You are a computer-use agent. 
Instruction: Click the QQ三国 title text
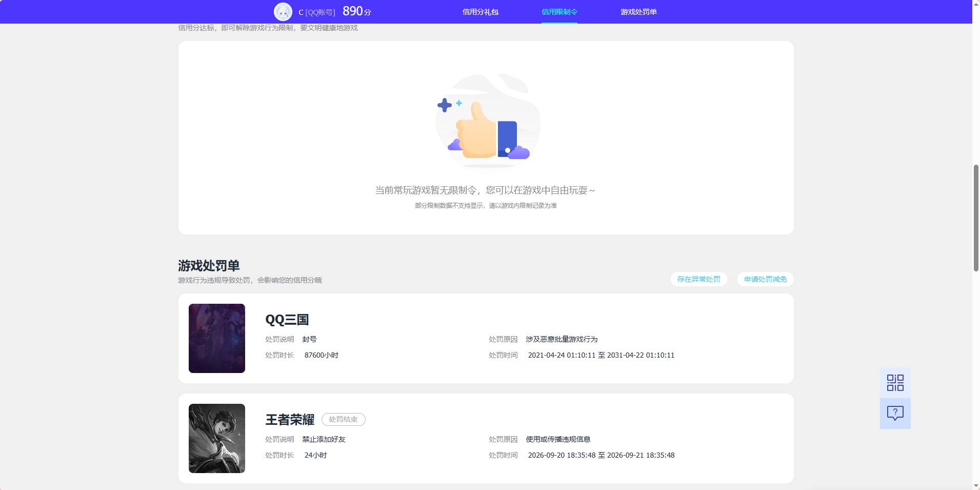(x=287, y=320)
